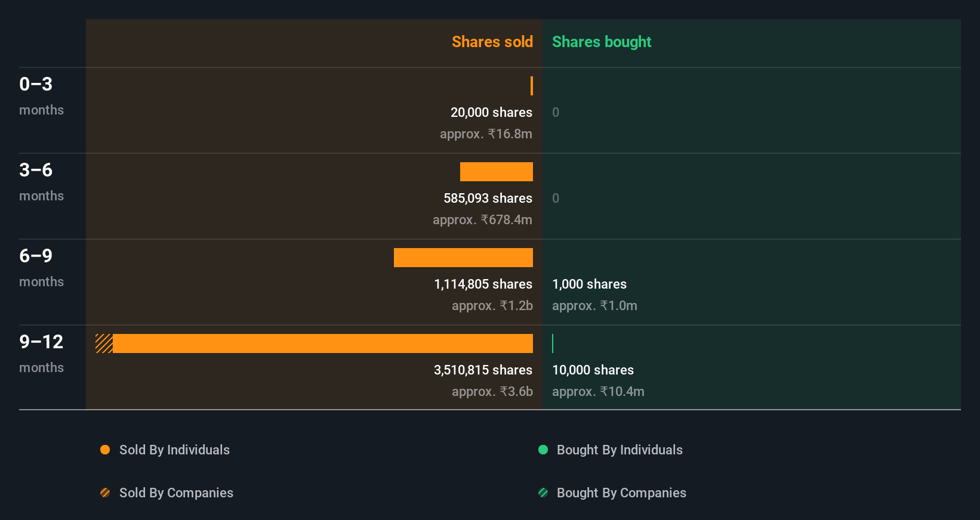Click the hatched companies segment in 9–12 bar
980x520 pixels.
[x=104, y=343]
